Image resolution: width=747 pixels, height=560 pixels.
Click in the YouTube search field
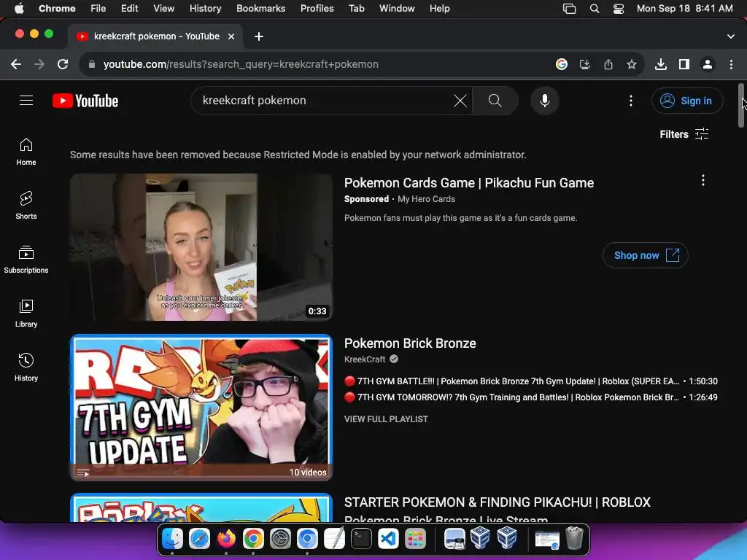point(324,101)
